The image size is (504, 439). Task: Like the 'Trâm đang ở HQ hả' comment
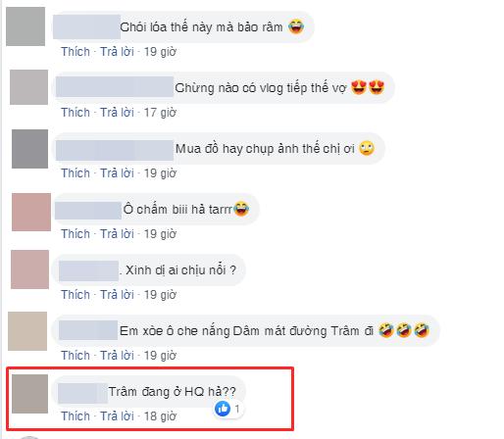click(76, 416)
